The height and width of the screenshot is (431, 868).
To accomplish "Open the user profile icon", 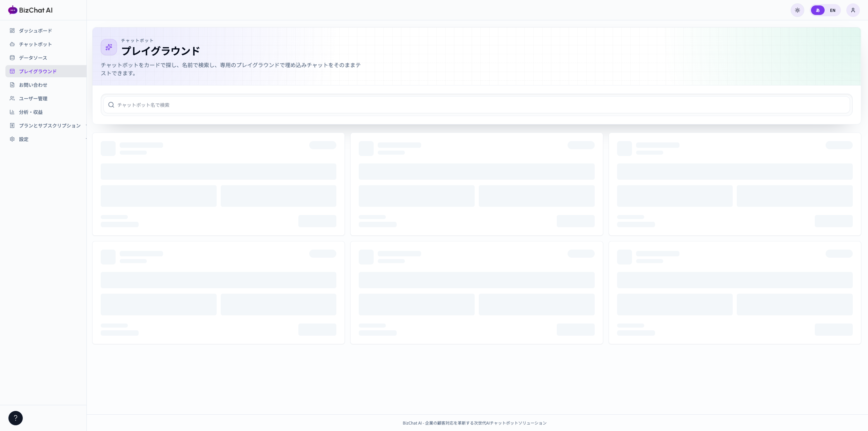I will [x=853, y=10].
